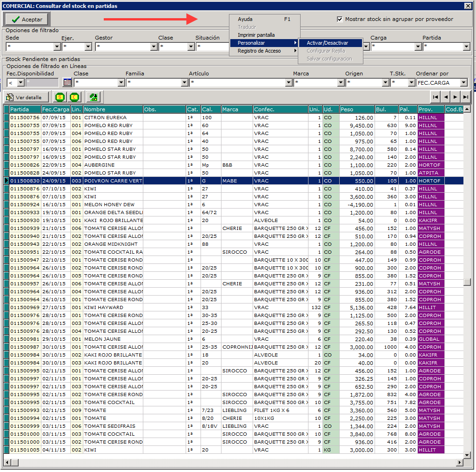The height and width of the screenshot is (472, 476).
Task: Click the calendar icon next to Fec.Disponibilidad
Action: pos(67,82)
